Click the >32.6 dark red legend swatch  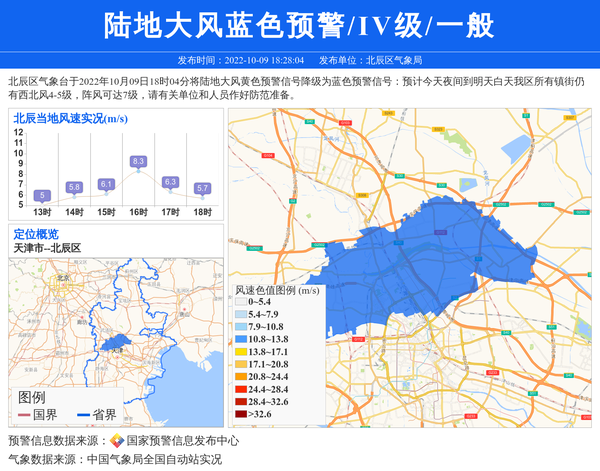[x=241, y=413]
